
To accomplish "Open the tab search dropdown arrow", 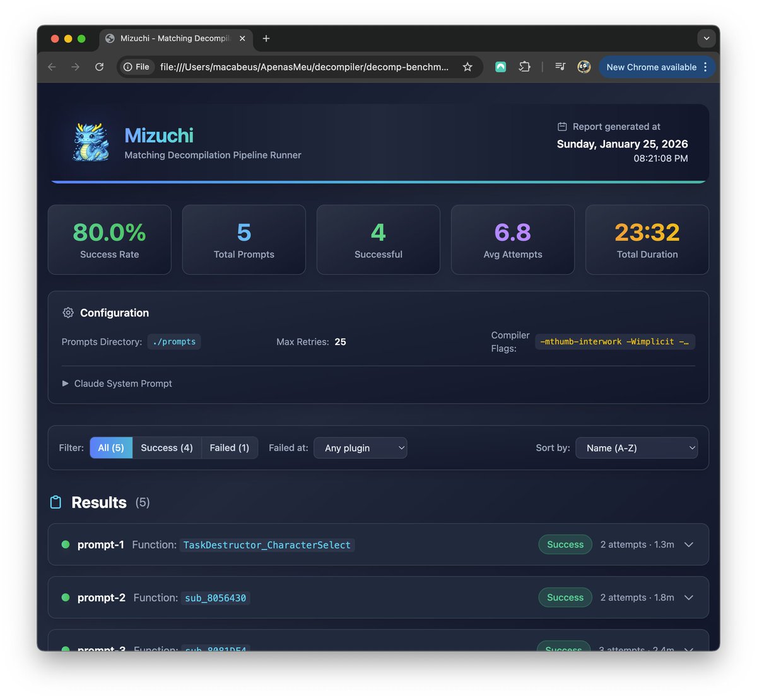I will [707, 38].
